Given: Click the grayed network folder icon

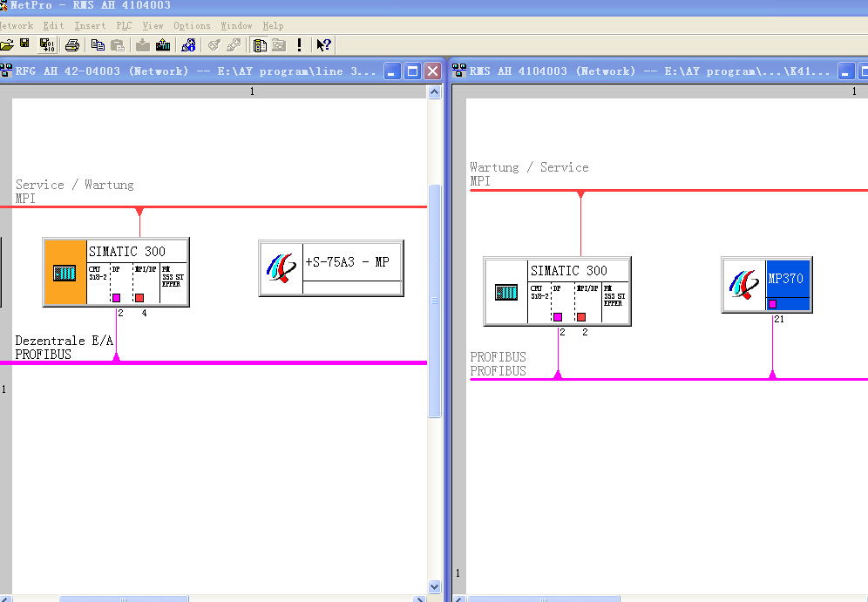Looking at the screenshot, I should point(279,44).
